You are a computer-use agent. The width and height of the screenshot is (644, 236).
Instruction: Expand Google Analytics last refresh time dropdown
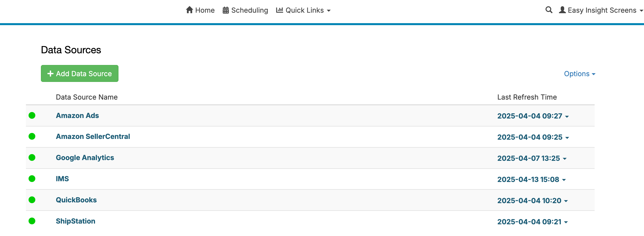(532, 158)
